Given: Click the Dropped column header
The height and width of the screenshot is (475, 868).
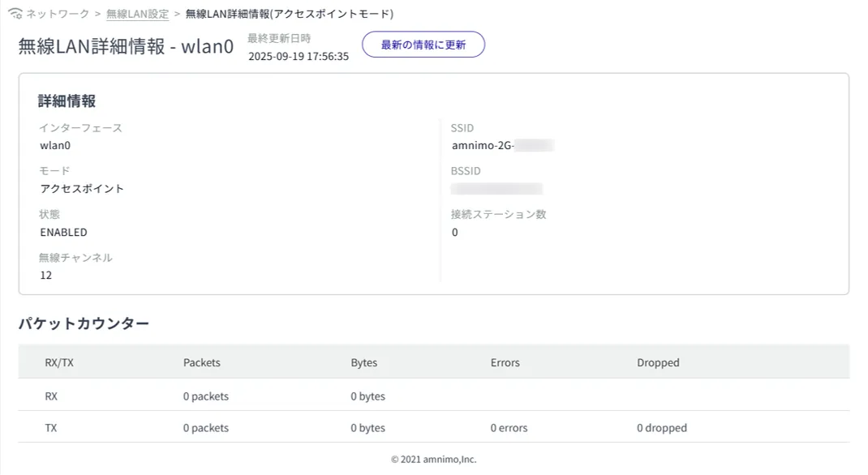Looking at the screenshot, I should [x=658, y=362].
